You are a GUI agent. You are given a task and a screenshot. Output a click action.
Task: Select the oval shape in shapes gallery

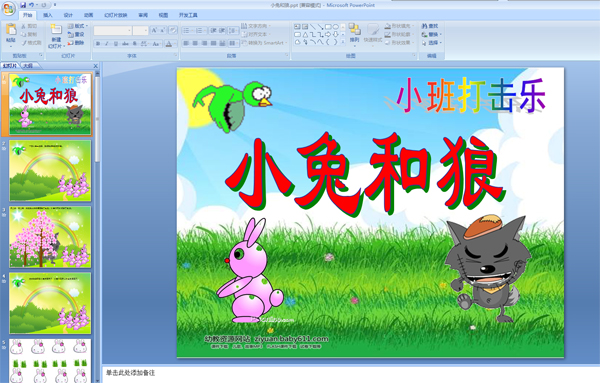point(336,27)
